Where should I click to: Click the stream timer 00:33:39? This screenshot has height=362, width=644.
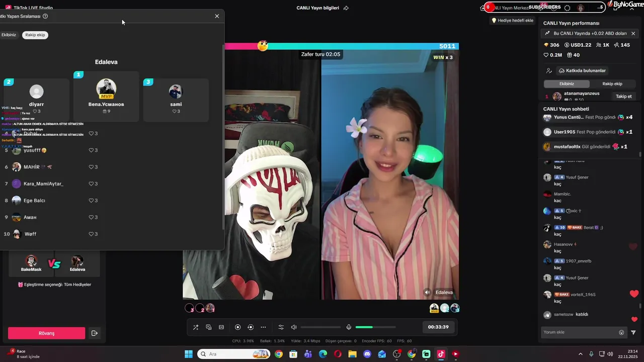click(438, 327)
